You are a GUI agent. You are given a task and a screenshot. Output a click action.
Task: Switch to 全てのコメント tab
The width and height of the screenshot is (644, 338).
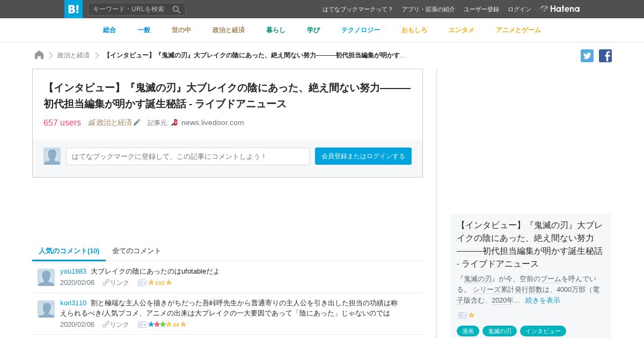tap(136, 251)
